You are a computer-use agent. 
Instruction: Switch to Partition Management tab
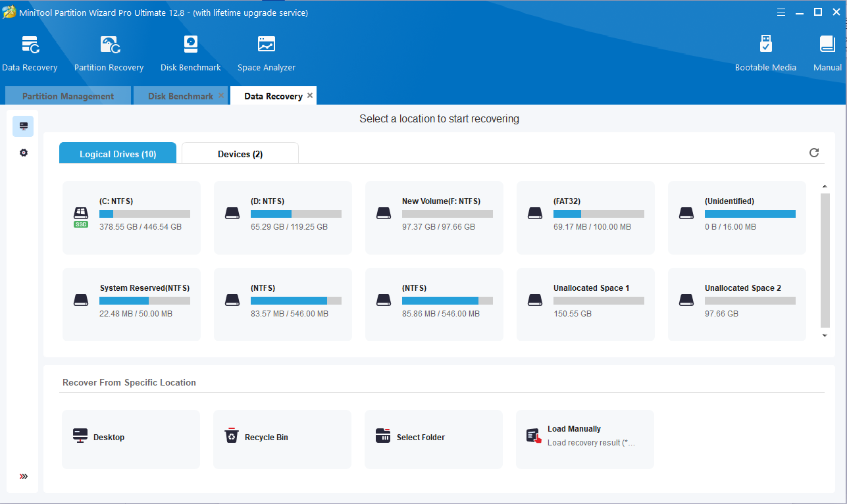(x=68, y=96)
